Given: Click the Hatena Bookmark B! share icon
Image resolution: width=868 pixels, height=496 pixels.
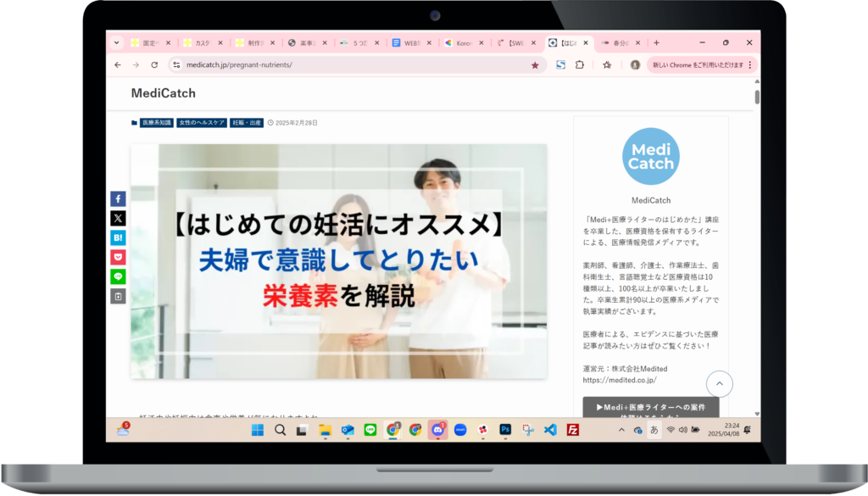Looking at the screenshot, I should [118, 237].
